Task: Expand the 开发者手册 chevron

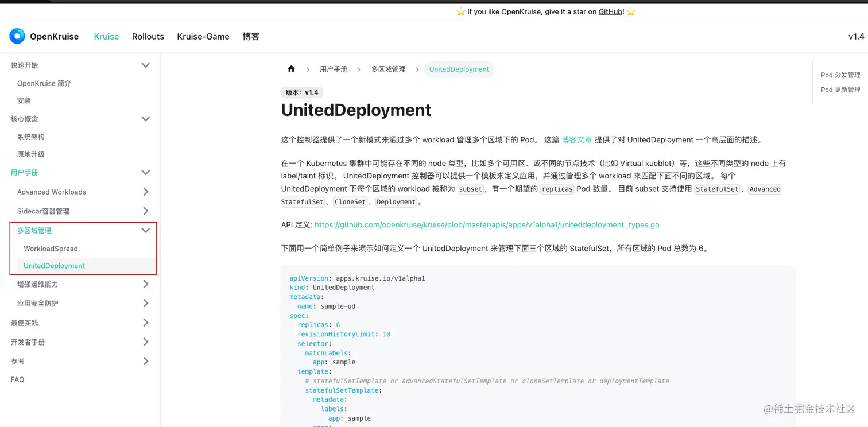Action: point(146,342)
